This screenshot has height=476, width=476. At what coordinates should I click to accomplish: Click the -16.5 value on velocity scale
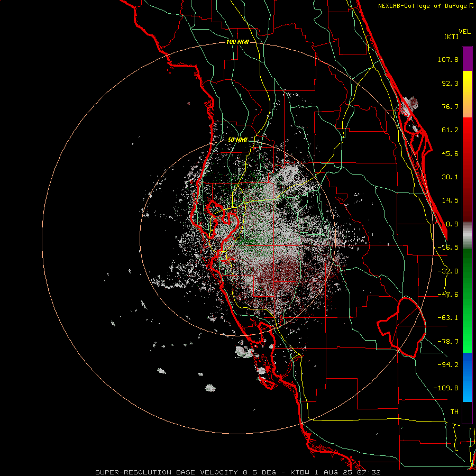click(448, 248)
